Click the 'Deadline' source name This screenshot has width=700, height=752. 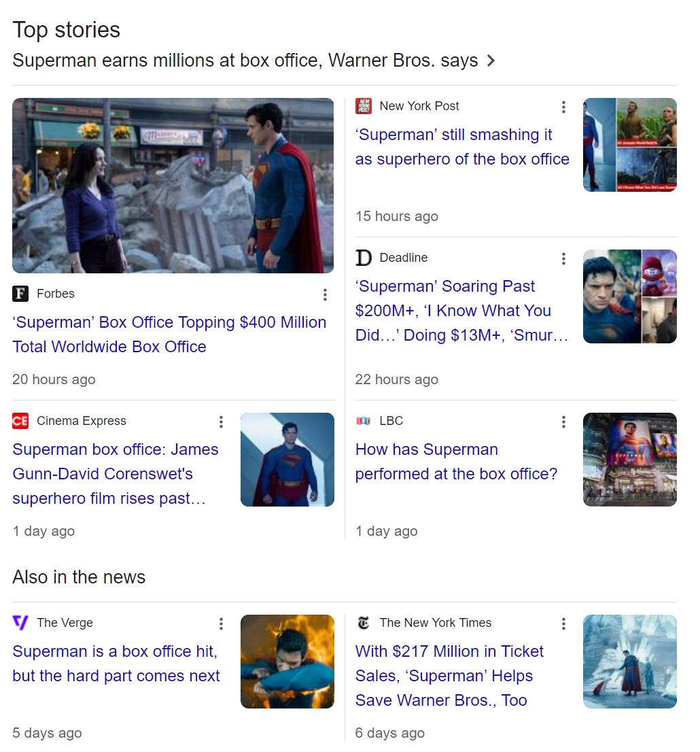tap(404, 258)
